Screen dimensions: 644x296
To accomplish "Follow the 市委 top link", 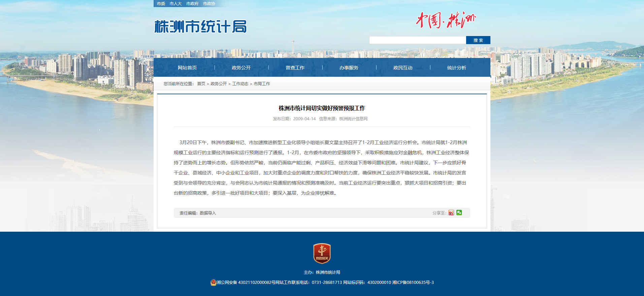I will pos(161,4).
